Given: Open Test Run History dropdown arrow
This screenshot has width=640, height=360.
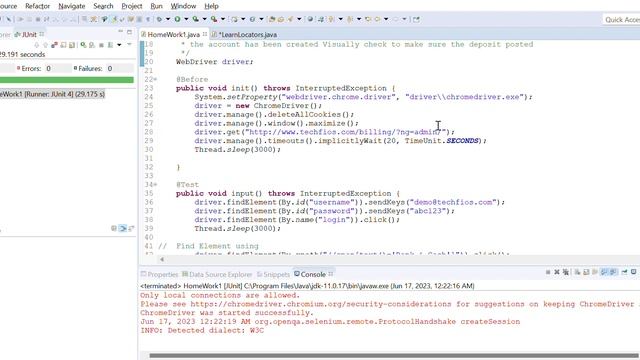Looking at the screenshot, I should tap(119, 45).
